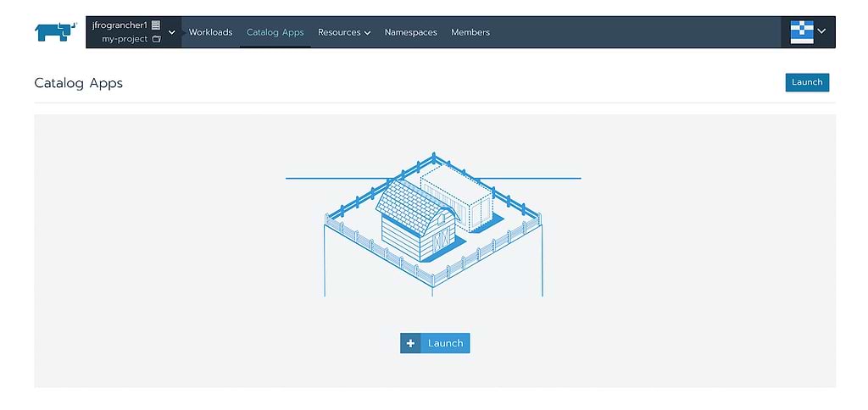Open the Members page

(x=470, y=32)
